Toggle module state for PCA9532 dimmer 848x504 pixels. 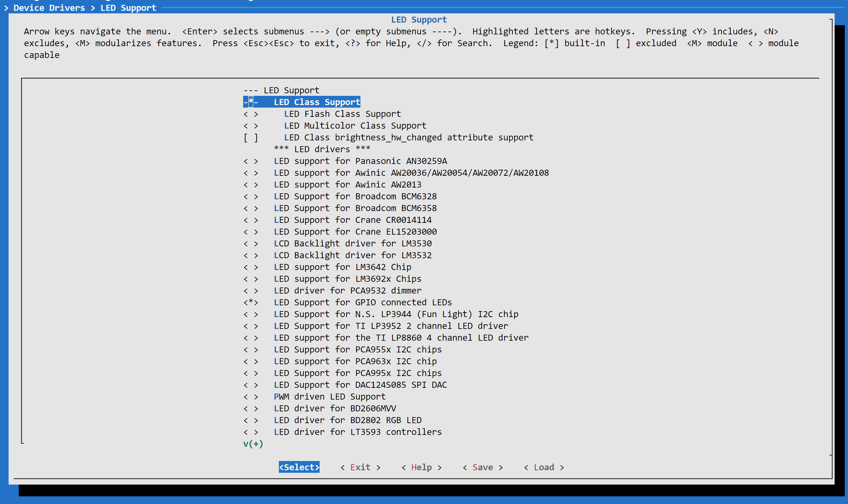pyautogui.click(x=251, y=291)
